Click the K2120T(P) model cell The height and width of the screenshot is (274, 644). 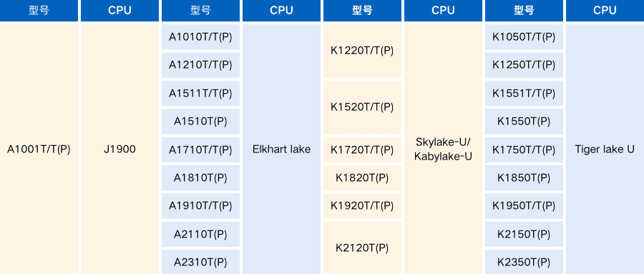pos(362,248)
